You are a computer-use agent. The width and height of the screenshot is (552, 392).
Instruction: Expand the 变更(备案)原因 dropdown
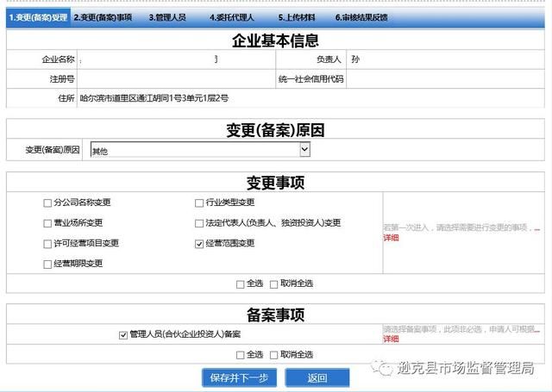pos(199,150)
